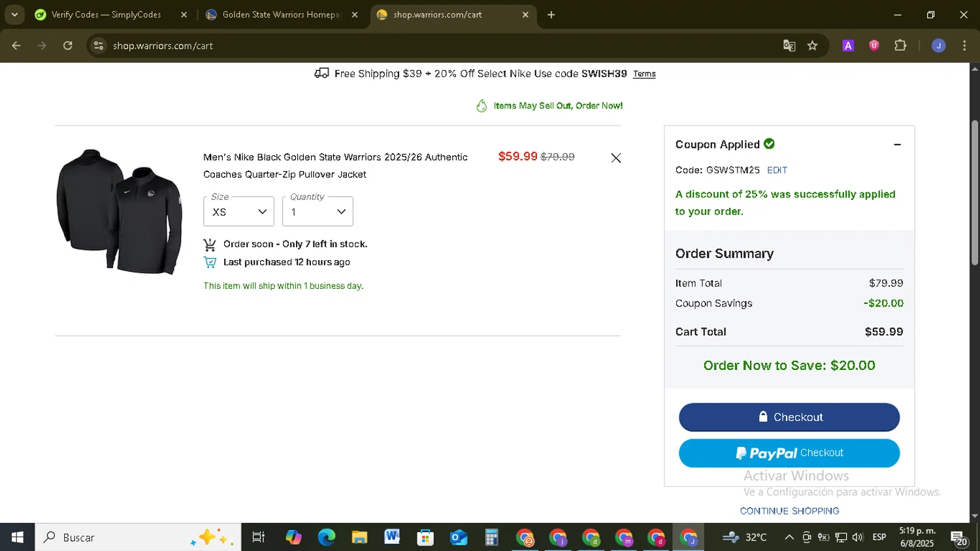
Task: Open Microsoft Word from taskbar
Action: click(x=392, y=537)
